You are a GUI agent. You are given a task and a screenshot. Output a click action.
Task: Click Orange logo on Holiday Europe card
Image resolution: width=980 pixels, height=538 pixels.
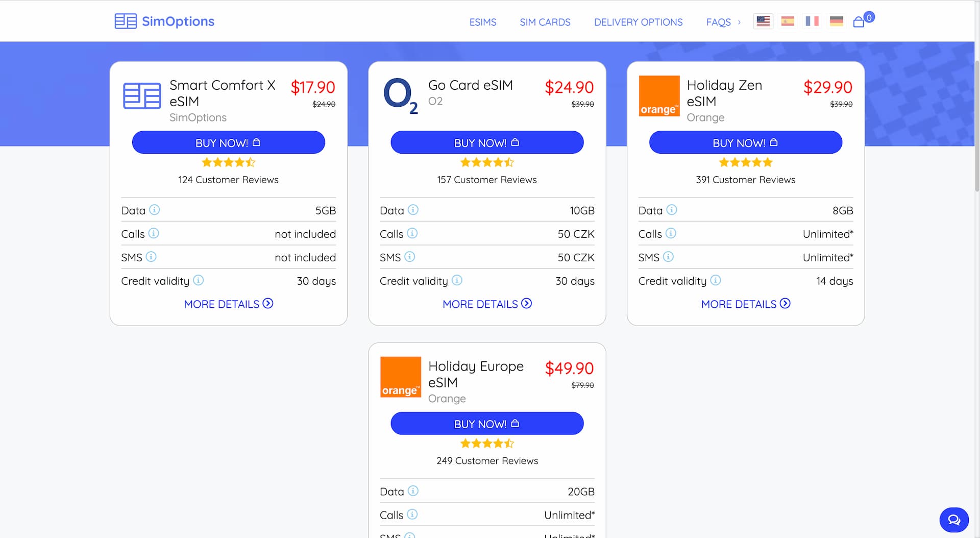[401, 377]
